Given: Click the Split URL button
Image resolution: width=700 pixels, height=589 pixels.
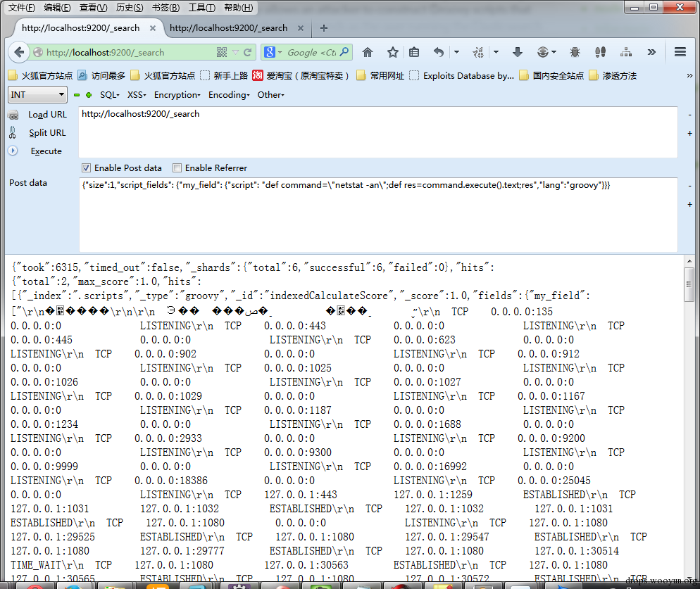Looking at the screenshot, I should point(47,133).
